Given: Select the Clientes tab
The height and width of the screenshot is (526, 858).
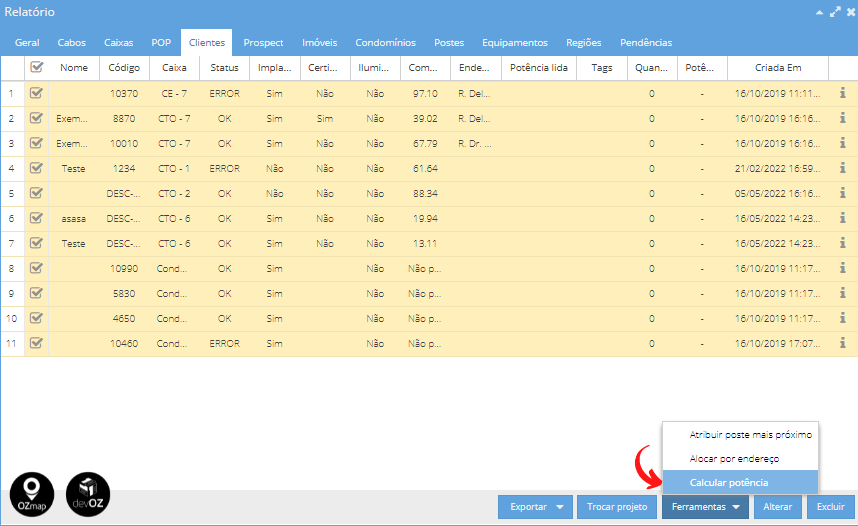Looking at the screenshot, I should tap(207, 43).
